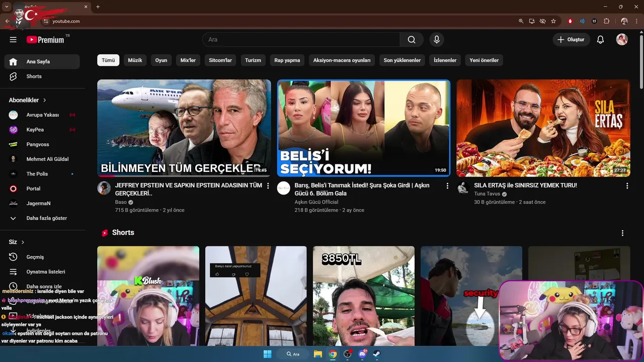This screenshot has height=362, width=644.
Task: Click browser zoom magnifier icon
Action: tap(521, 21)
